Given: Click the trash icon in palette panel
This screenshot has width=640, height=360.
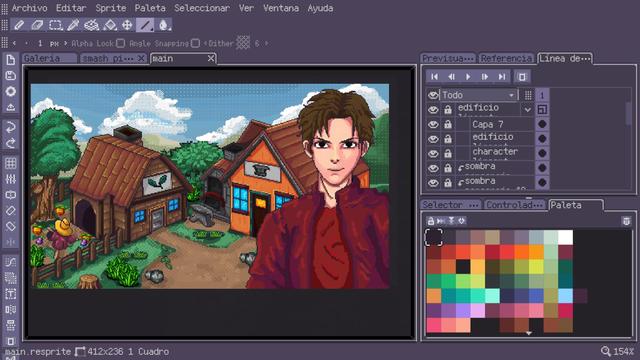Looking at the screenshot, I should coord(626,221).
